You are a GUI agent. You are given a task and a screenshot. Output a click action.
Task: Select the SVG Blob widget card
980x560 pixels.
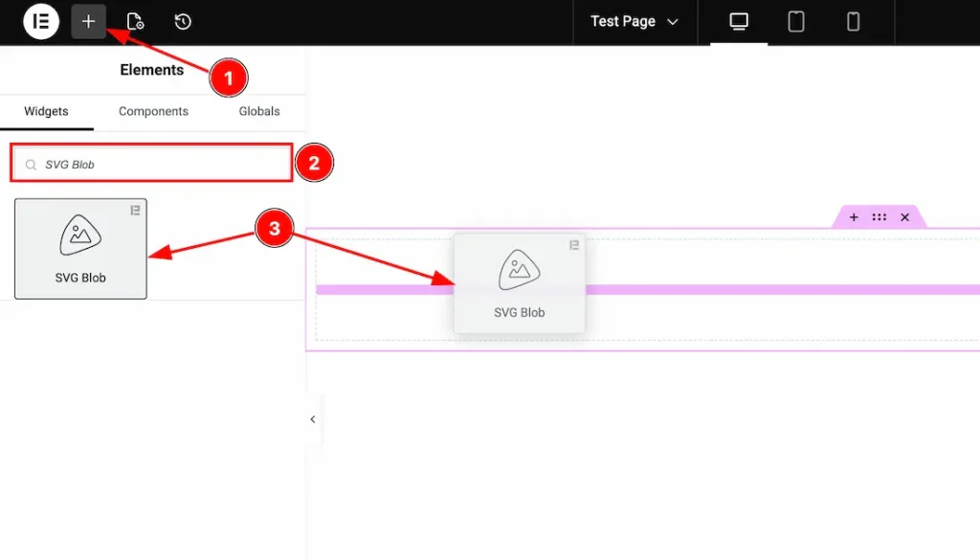pyautogui.click(x=80, y=248)
